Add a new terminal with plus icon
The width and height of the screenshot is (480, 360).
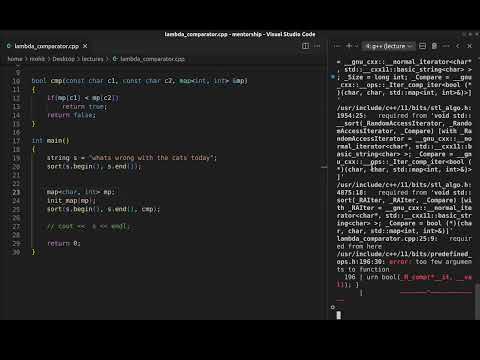point(349,46)
